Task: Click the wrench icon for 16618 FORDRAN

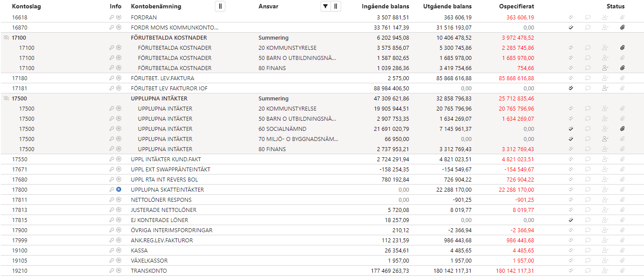Action: (x=112, y=17)
